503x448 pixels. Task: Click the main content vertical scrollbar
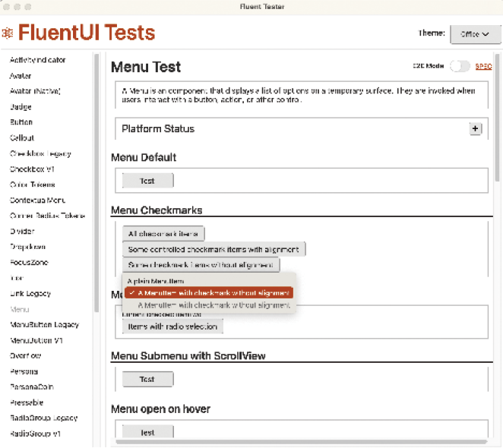497,118
